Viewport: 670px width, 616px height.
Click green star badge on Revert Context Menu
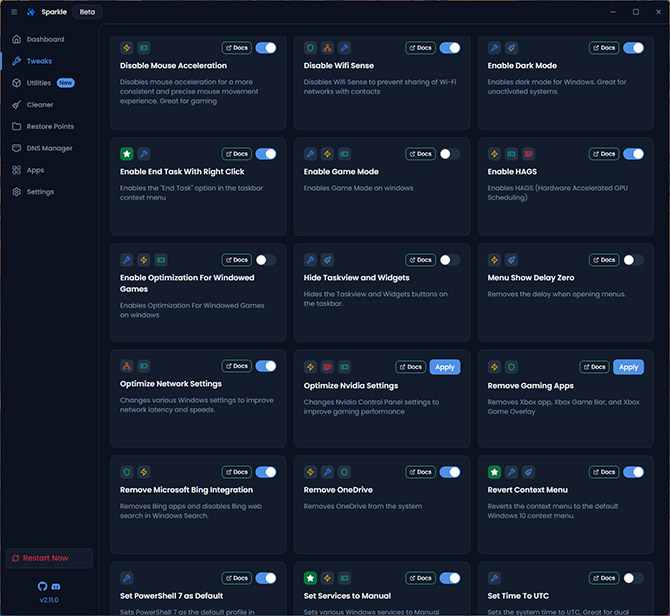point(494,472)
